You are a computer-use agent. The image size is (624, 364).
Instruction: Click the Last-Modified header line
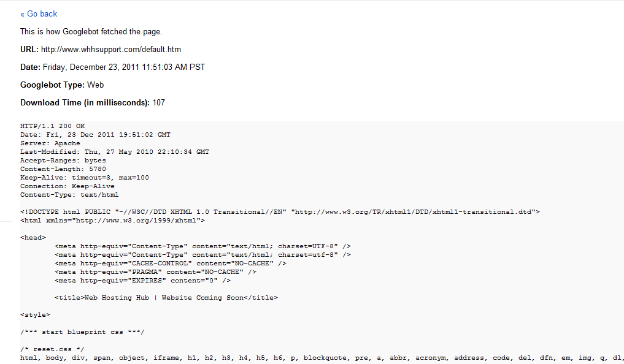point(114,152)
